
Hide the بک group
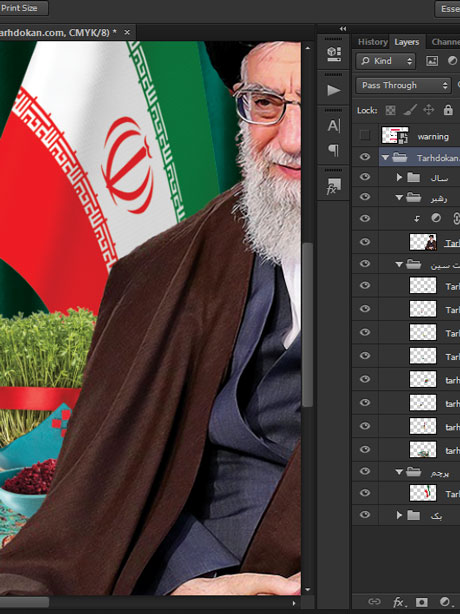pos(365,514)
